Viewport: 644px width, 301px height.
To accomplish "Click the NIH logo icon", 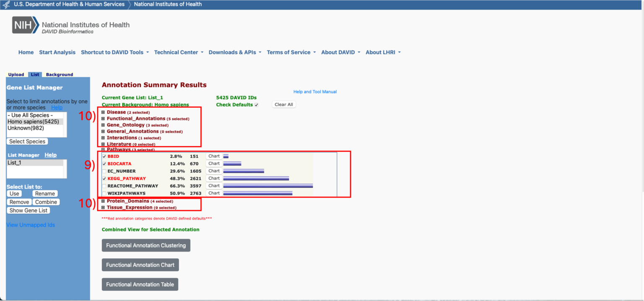I will (25, 25).
